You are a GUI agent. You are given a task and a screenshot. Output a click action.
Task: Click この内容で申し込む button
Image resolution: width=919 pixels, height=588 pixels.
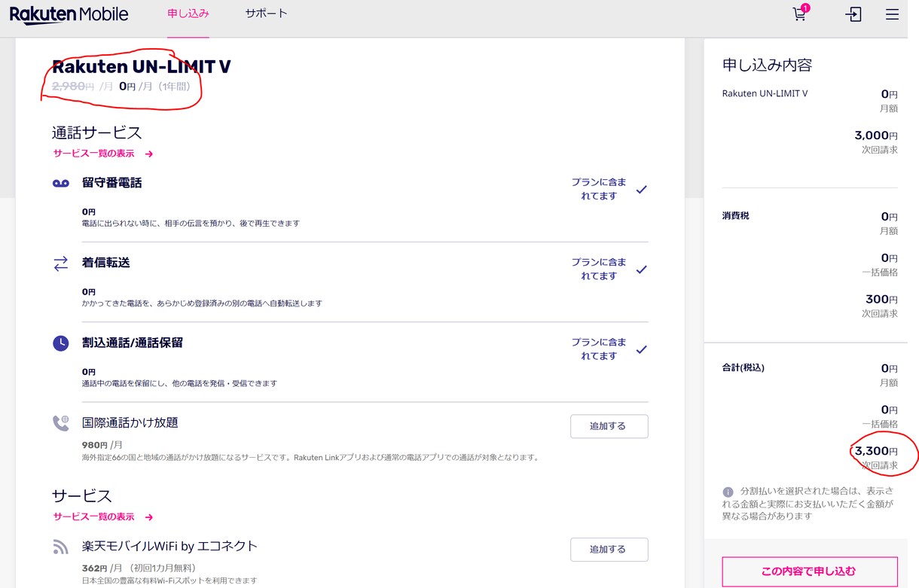(x=810, y=571)
